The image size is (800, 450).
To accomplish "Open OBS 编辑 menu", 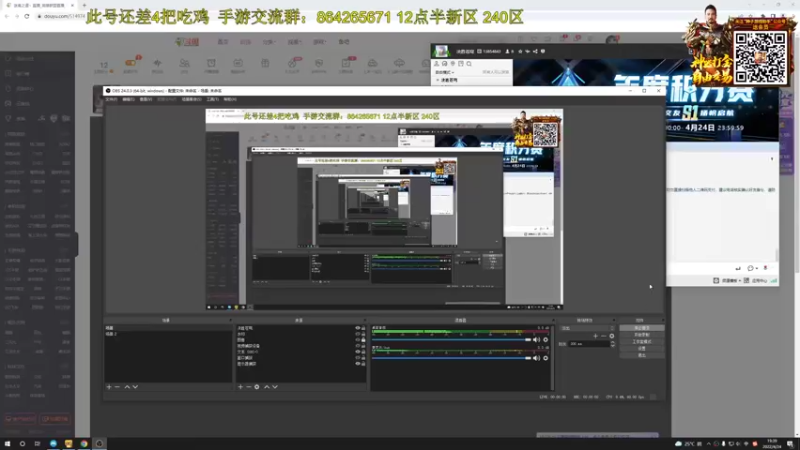I will pyautogui.click(x=128, y=99).
